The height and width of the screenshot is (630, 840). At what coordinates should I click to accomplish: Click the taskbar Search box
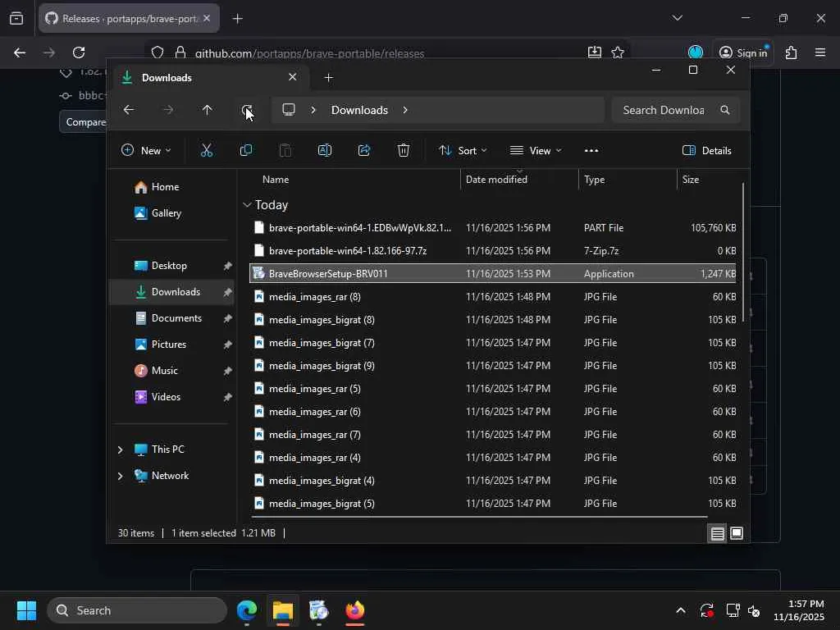pos(138,610)
